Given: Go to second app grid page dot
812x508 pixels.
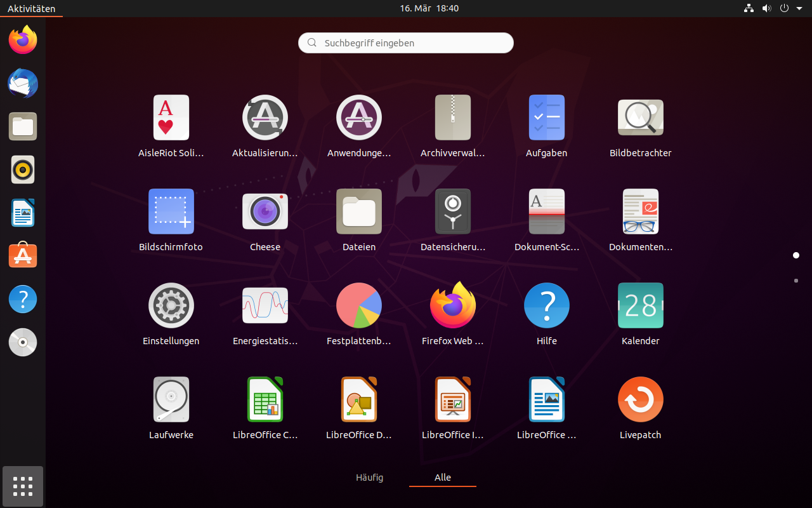Looking at the screenshot, I should [x=796, y=280].
